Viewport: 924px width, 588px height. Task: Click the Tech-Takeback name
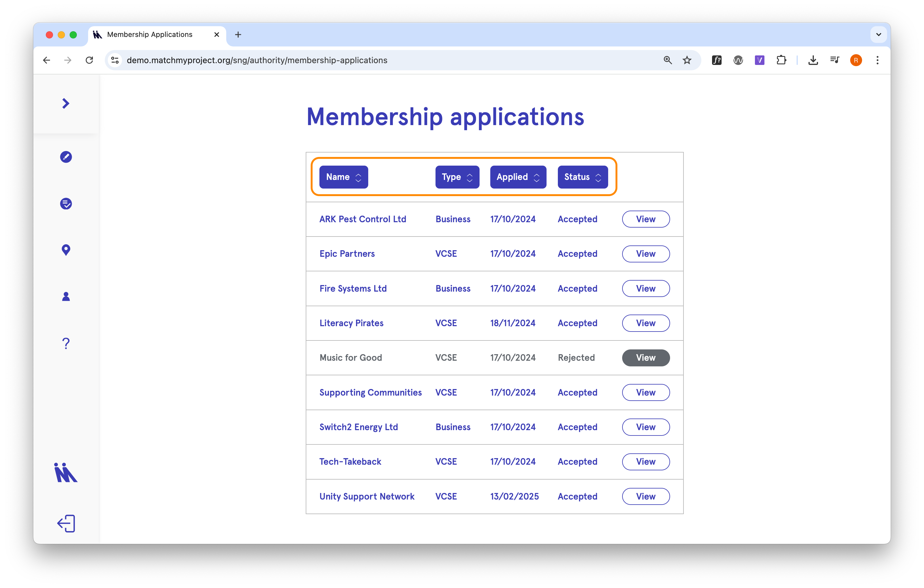pos(350,462)
